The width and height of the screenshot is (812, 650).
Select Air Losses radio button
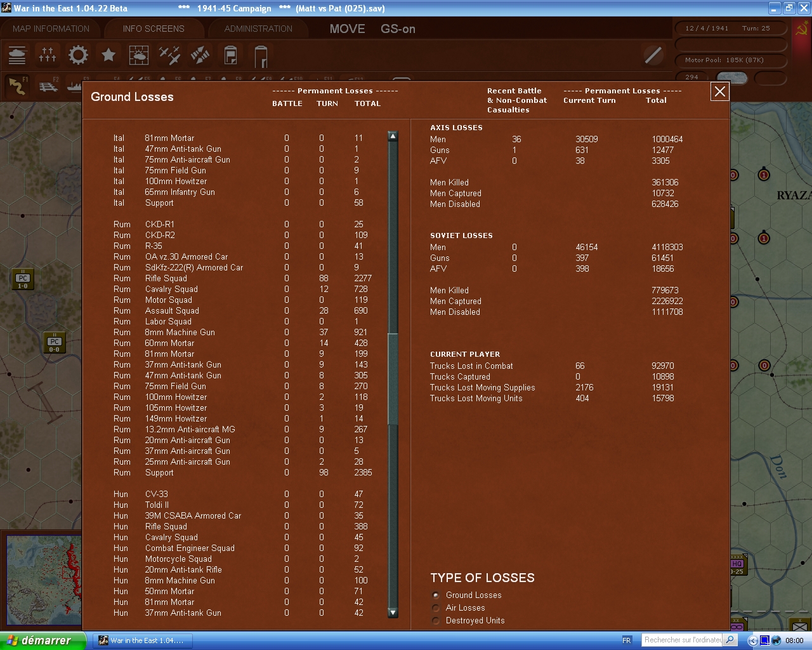tap(435, 608)
